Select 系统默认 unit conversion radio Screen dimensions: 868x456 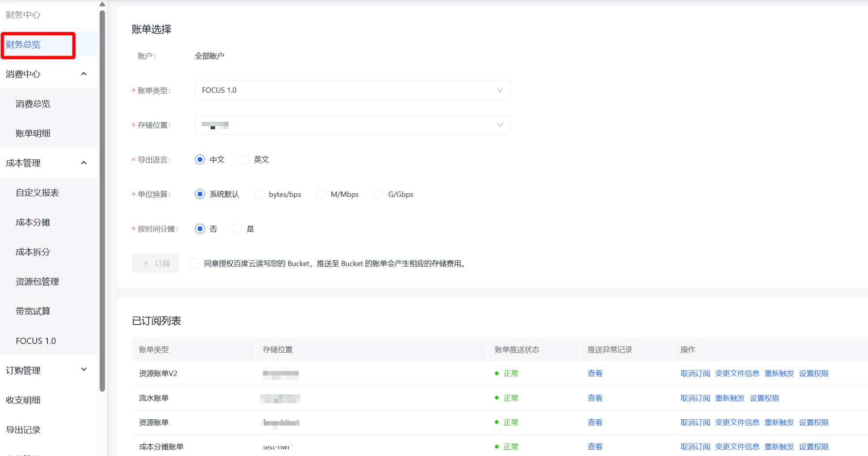(x=200, y=194)
